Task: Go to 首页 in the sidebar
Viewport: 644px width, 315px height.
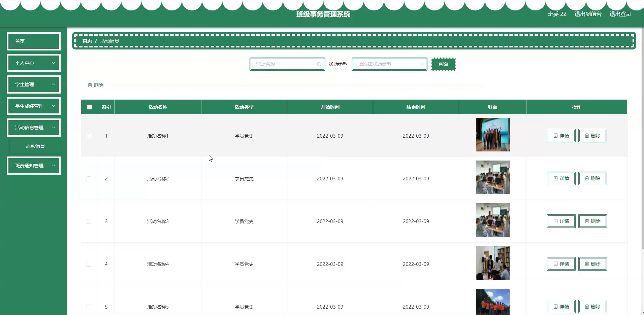Action: pos(34,41)
